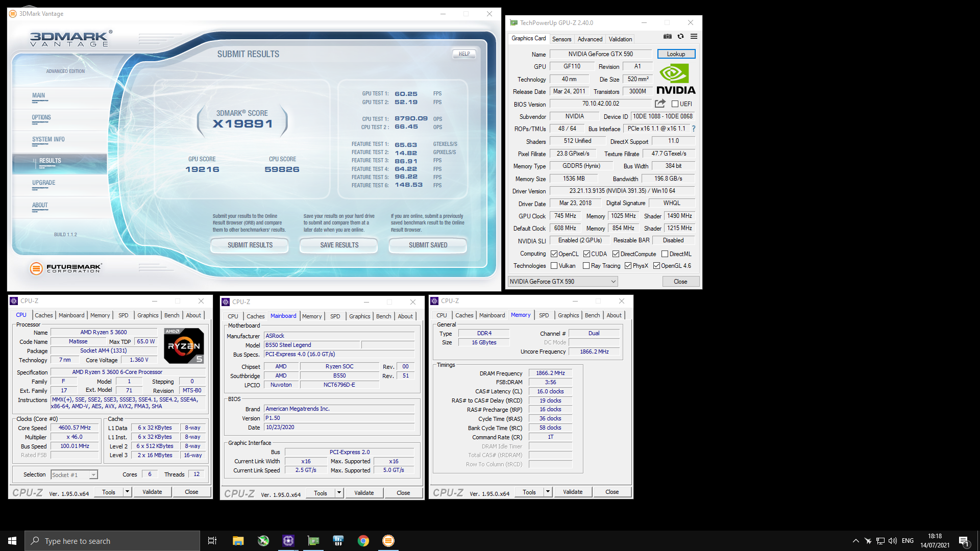Open Task View on taskbar

(212, 541)
